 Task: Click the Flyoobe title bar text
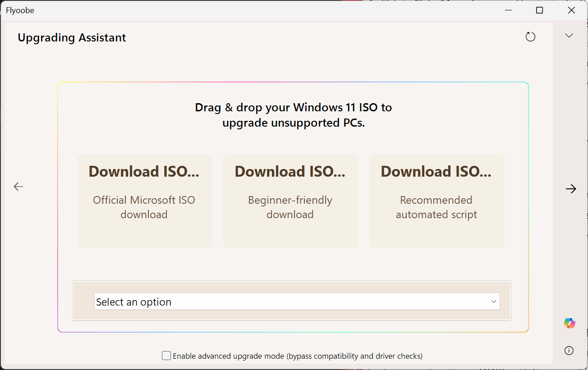20,10
